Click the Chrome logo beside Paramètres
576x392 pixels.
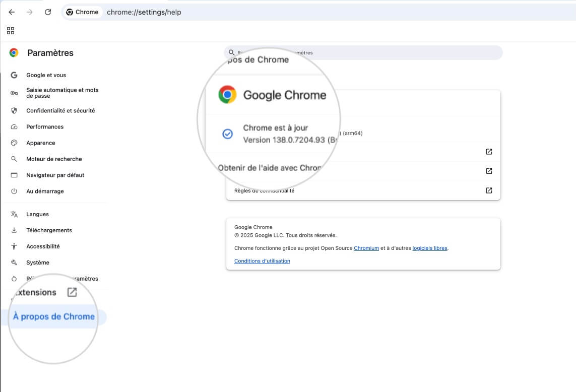14,53
